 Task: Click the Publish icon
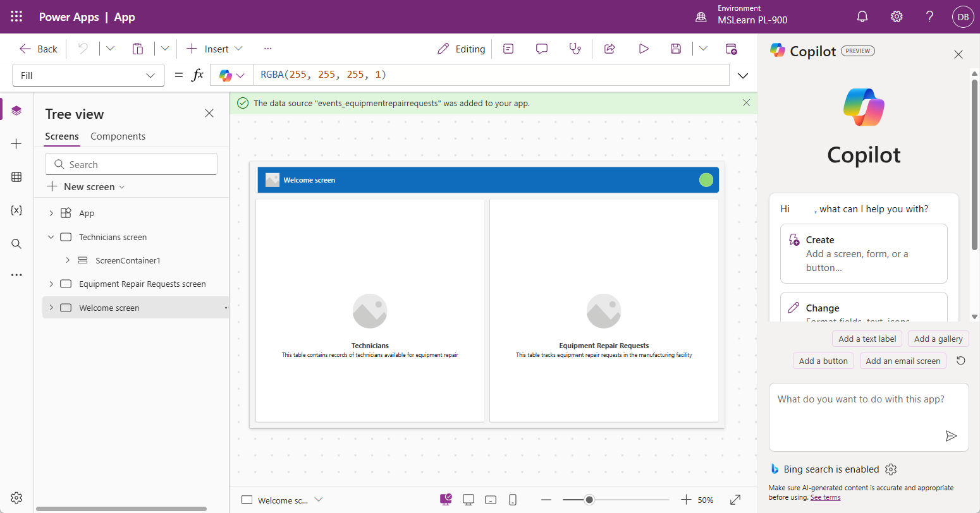click(731, 49)
